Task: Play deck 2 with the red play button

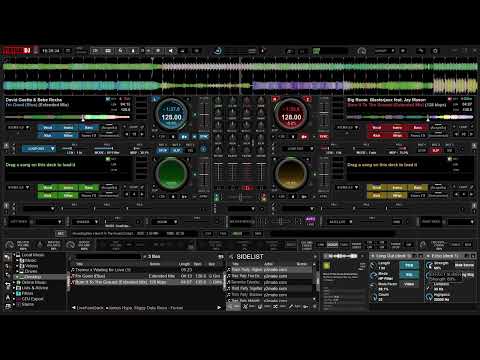Action: (304, 137)
